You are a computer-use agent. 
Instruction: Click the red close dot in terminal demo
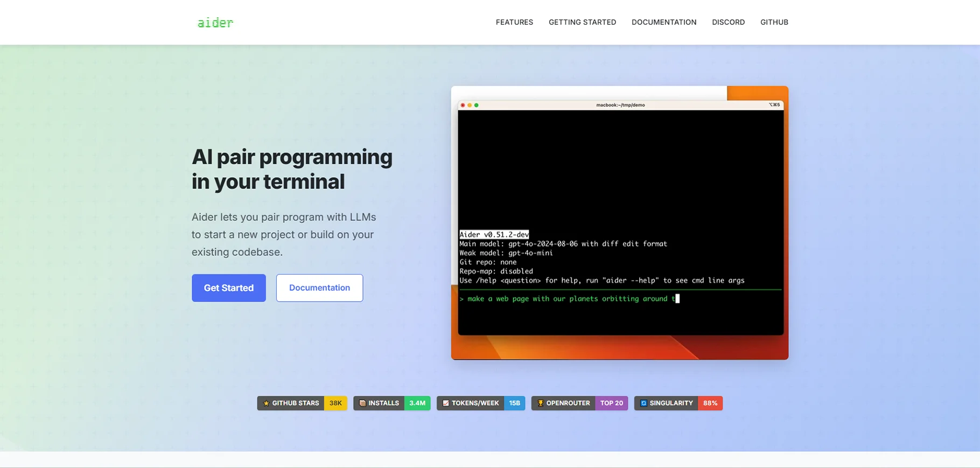pyautogui.click(x=463, y=105)
